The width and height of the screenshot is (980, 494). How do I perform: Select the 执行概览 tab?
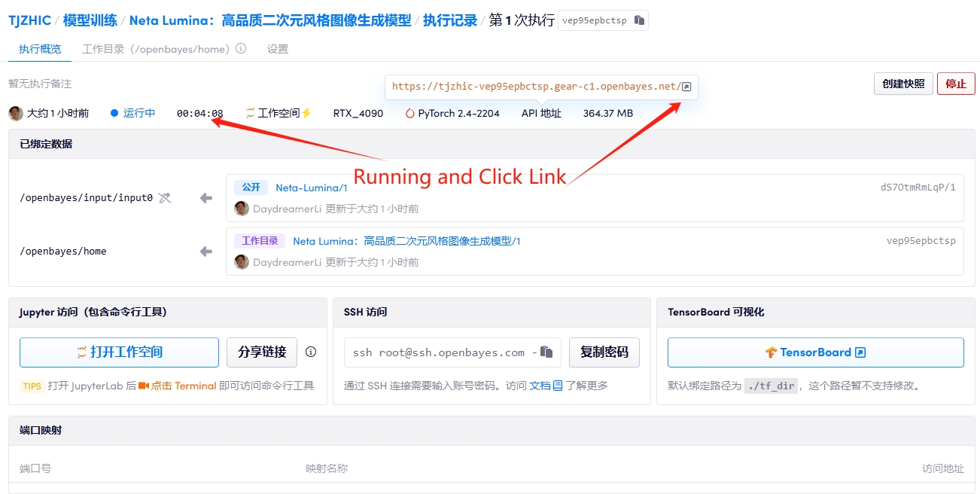coord(40,49)
